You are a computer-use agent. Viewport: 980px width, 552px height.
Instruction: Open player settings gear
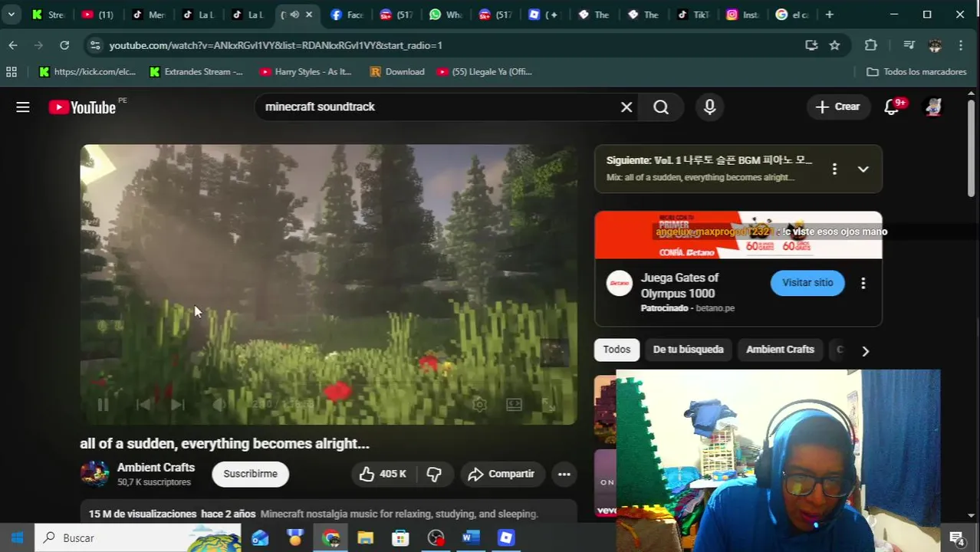pos(479,404)
